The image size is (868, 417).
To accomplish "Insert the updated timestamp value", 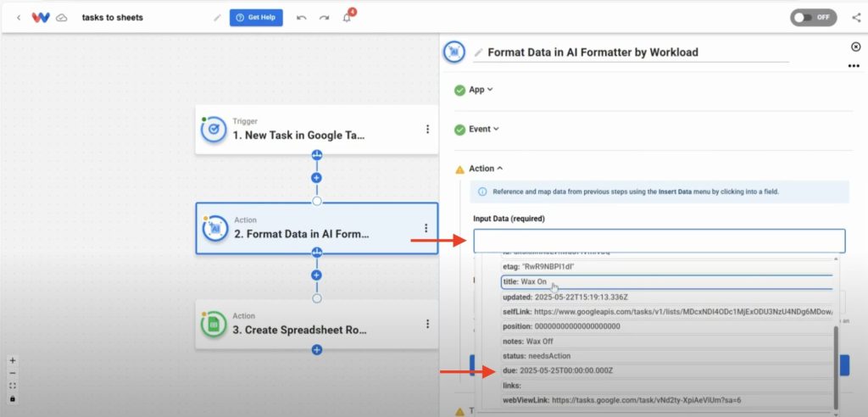I will click(x=666, y=297).
